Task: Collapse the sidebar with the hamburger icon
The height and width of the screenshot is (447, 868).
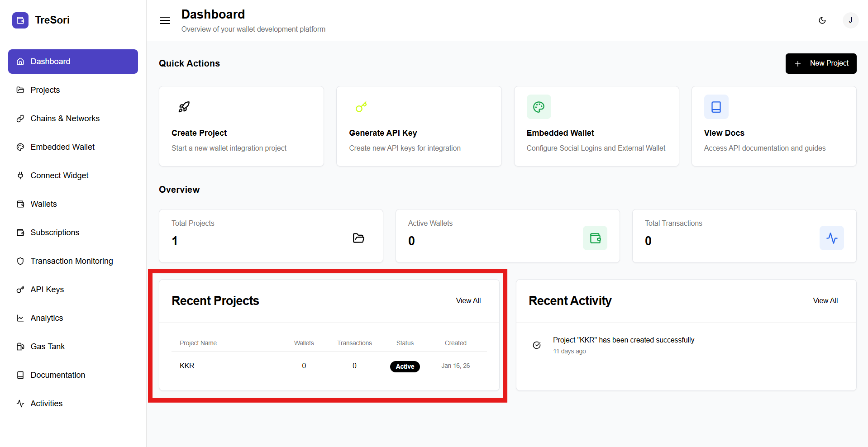Action: 165,20
